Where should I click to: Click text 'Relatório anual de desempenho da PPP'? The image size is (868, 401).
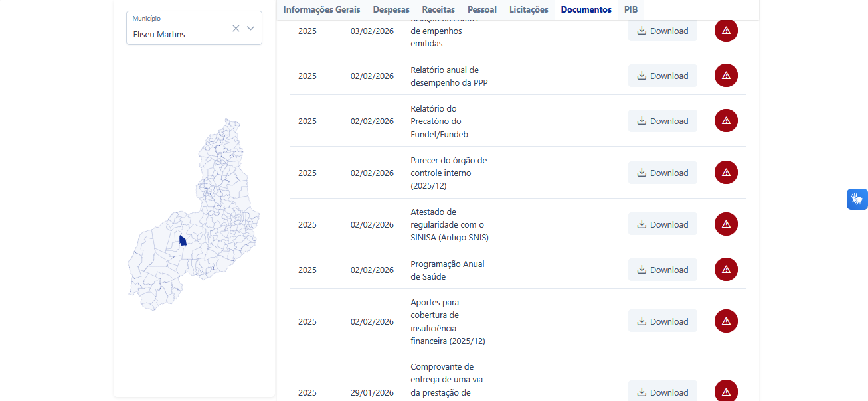(x=450, y=76)
